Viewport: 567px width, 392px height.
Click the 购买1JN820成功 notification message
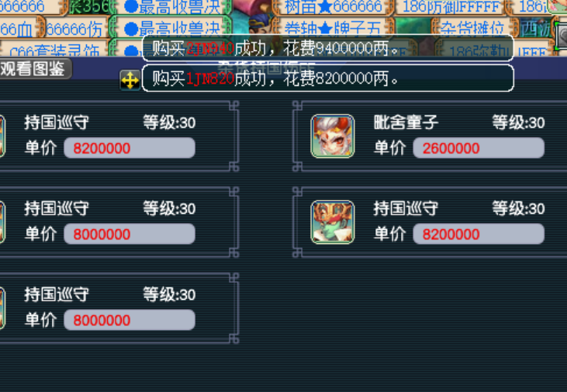(x=328, y=78)
